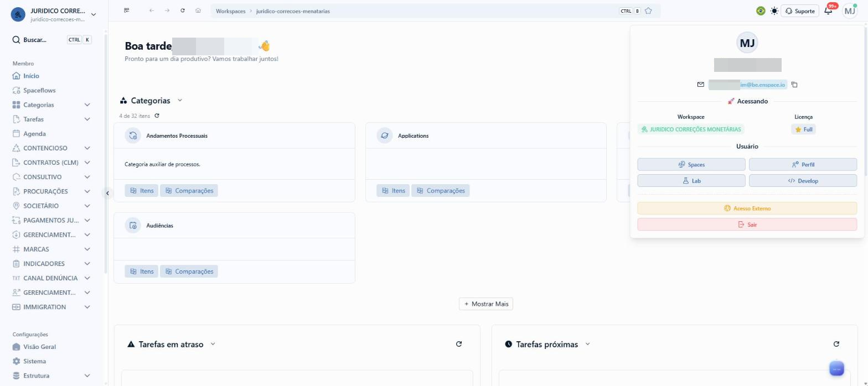
Task: Open the workspace switcher chevron beside JURIDICO CORRE...
Action: (93, 14)
